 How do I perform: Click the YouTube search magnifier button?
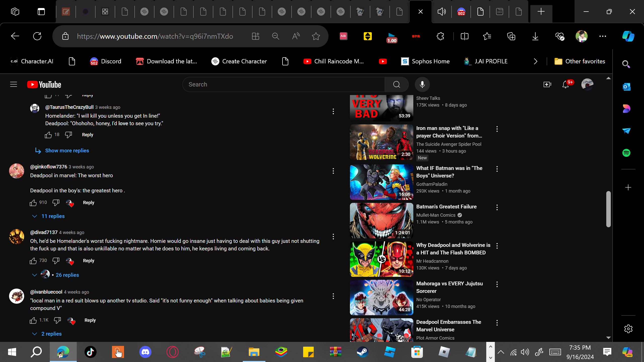coord(396,84)
